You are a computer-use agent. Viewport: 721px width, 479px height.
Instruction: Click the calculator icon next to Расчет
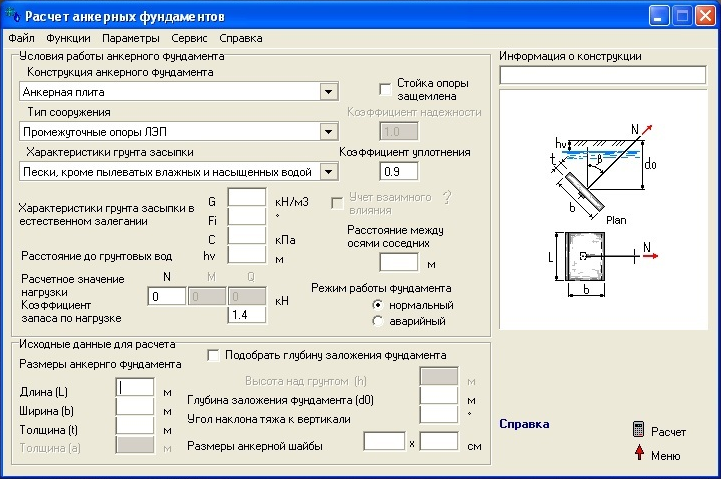point(638,430)
